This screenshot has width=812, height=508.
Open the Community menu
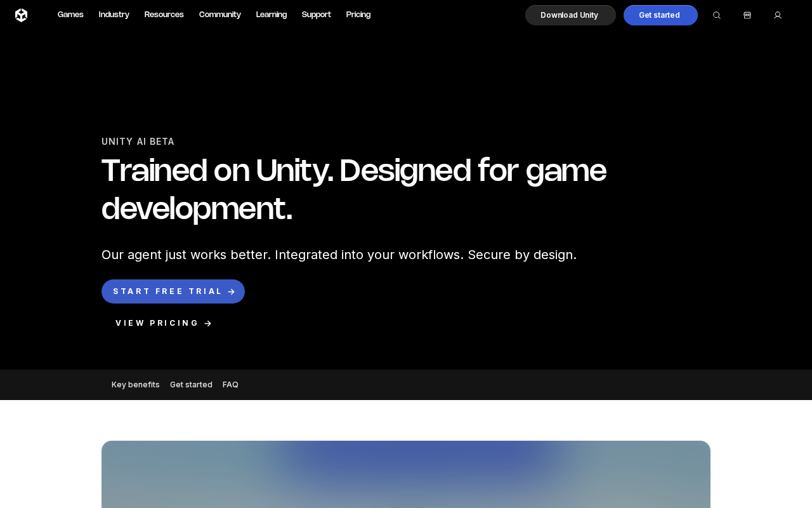click(x=220, y=15)
